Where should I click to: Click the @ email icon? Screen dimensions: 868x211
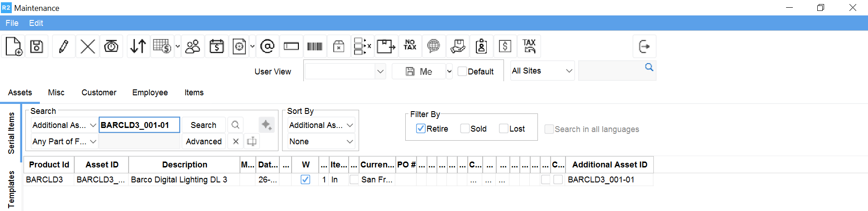(x=268, y=46)
